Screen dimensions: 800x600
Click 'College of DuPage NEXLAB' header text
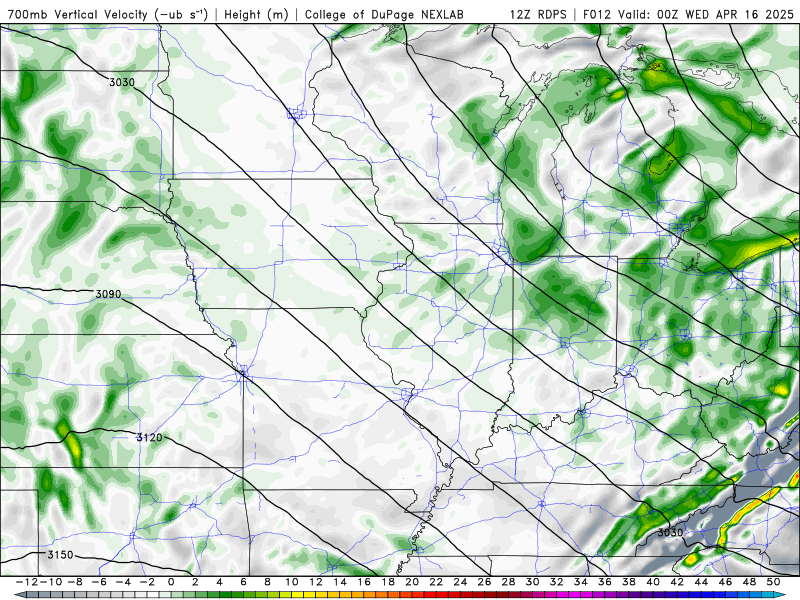pos(384,15)
